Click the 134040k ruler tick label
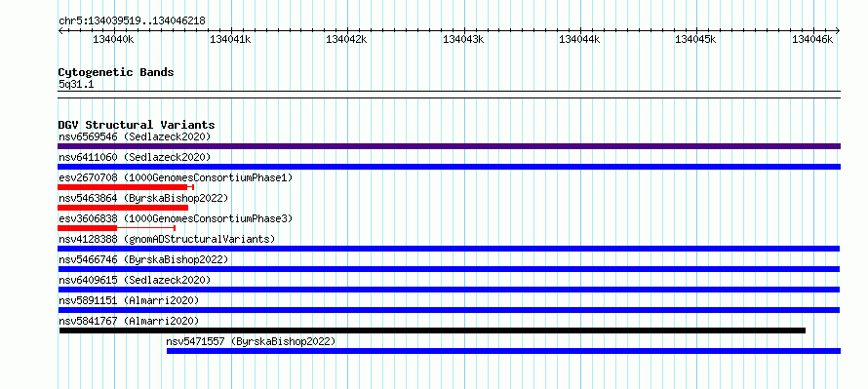The height and width of the screenshot is (389, 868). [x=113, y=39]
